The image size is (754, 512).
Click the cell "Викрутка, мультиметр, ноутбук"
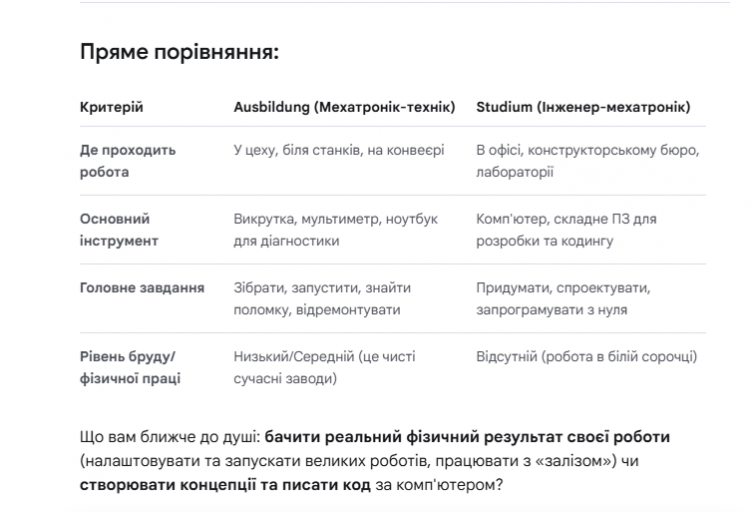click(336, 230)
